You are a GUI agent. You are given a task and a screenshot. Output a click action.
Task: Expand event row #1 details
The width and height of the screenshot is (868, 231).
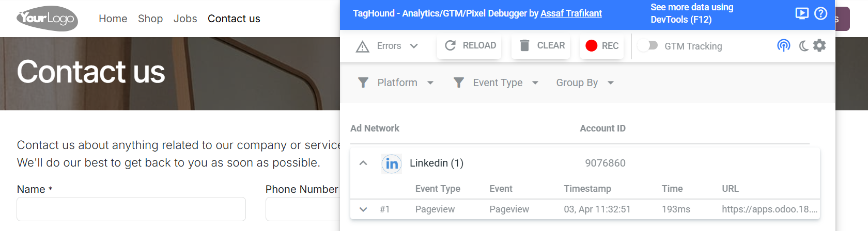point(363,209)
